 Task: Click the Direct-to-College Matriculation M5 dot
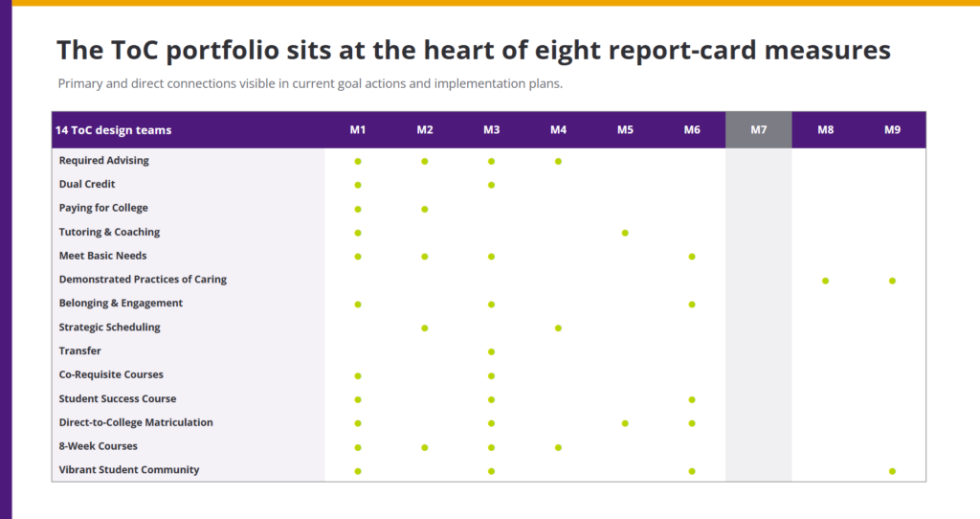point(625,423)
